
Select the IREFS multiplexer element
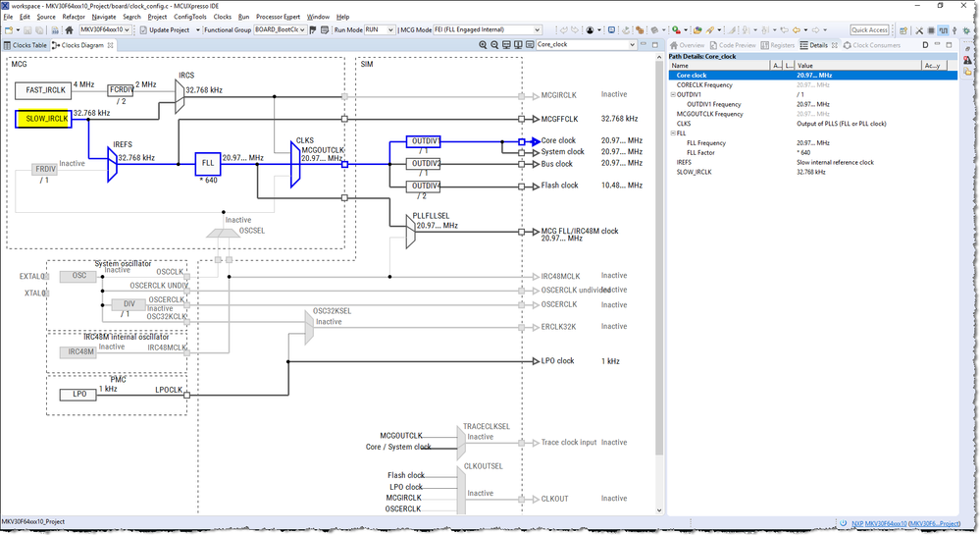pyautogui.click(x=113, y=164)
